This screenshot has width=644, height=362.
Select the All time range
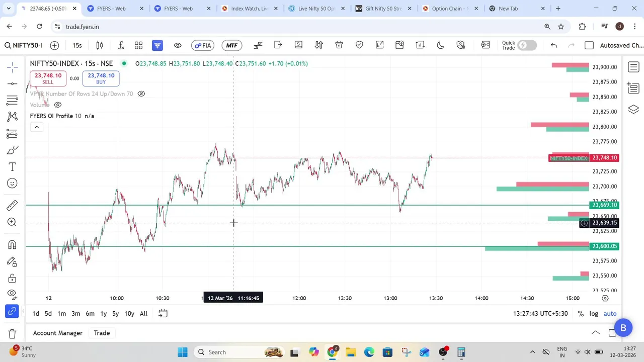143,314
